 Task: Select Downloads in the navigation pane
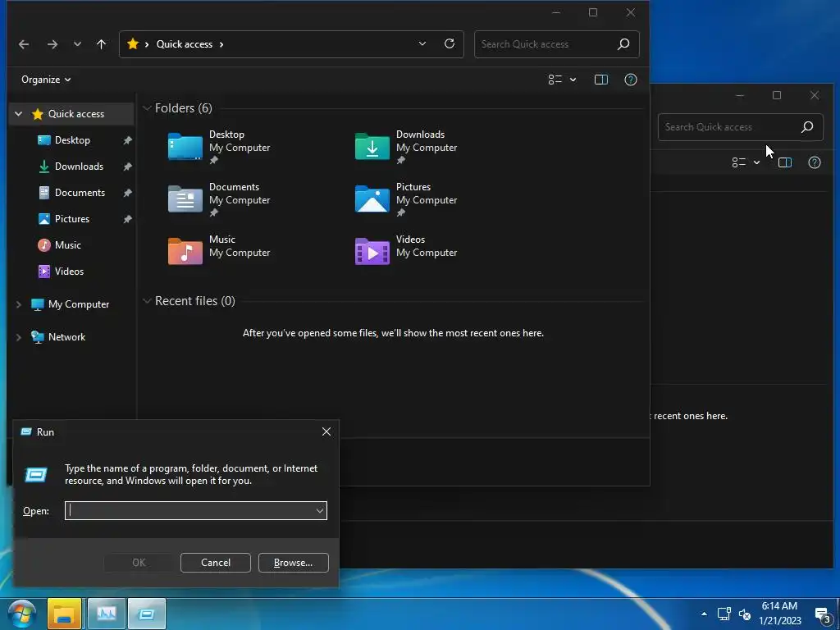tap(79, 166)
